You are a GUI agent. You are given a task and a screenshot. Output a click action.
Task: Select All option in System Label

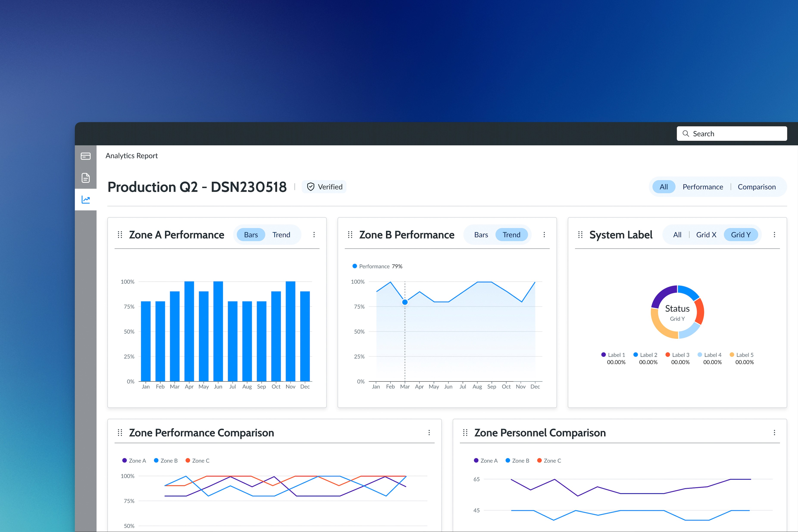[x=677, y=235]
